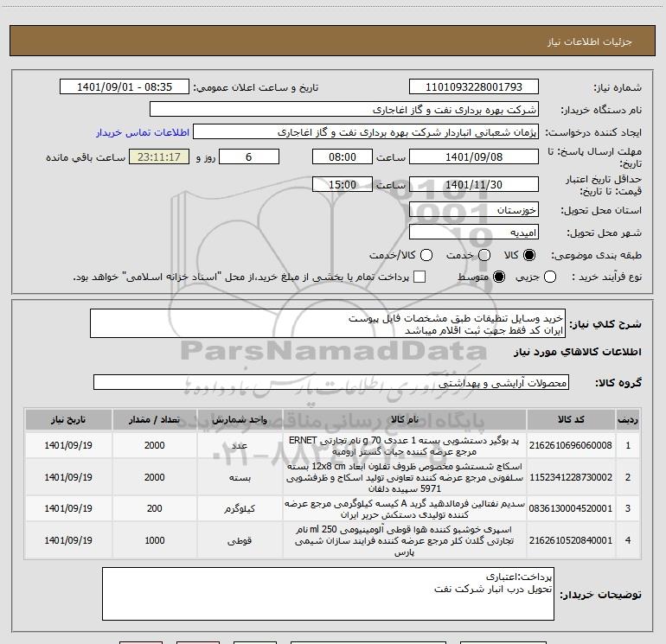Click the buyer notes text area
Screen dimensions: 666x644
(x=328, y=594)
